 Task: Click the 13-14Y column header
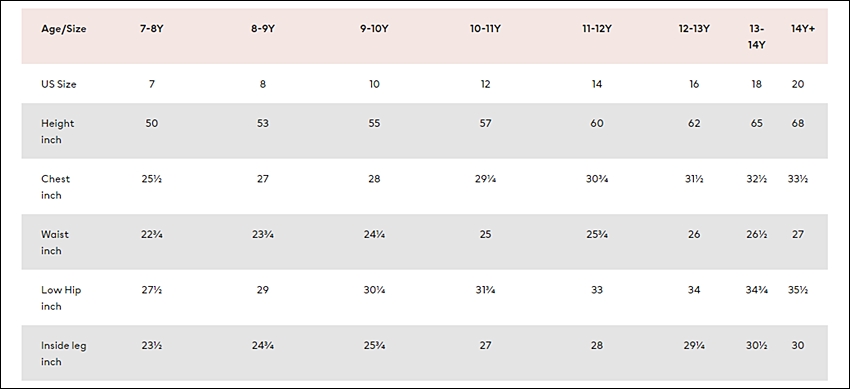coord(756,37)
